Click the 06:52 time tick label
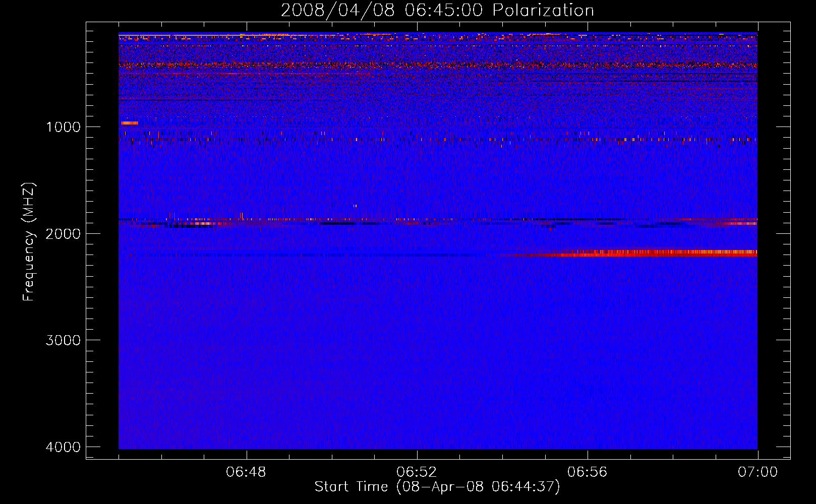 (417, 472)
